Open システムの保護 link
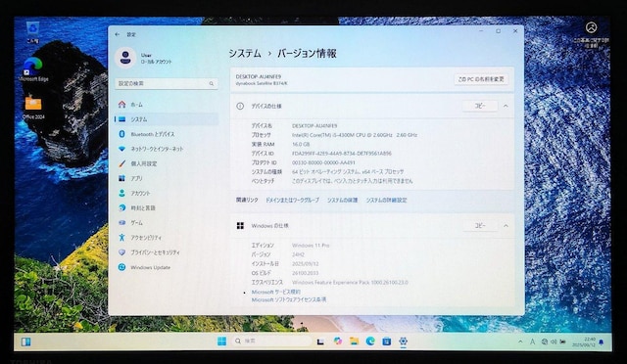 point(342,200)
